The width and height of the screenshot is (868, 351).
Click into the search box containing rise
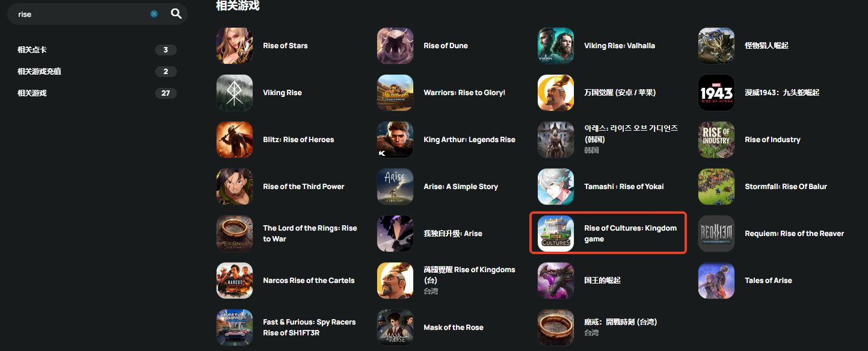[81, 14]
